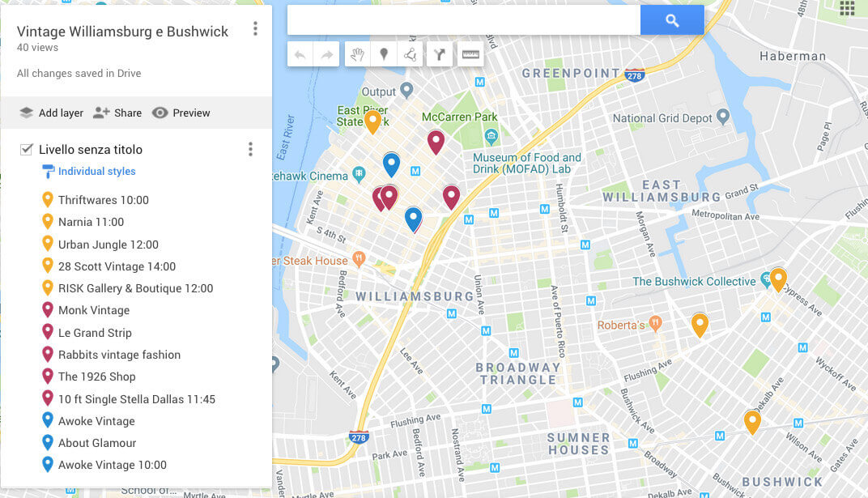The width and height of the screenshot is (868, 498).
Task: Click the orange pin near Dekalb Ave
Action: coord(751,422)
